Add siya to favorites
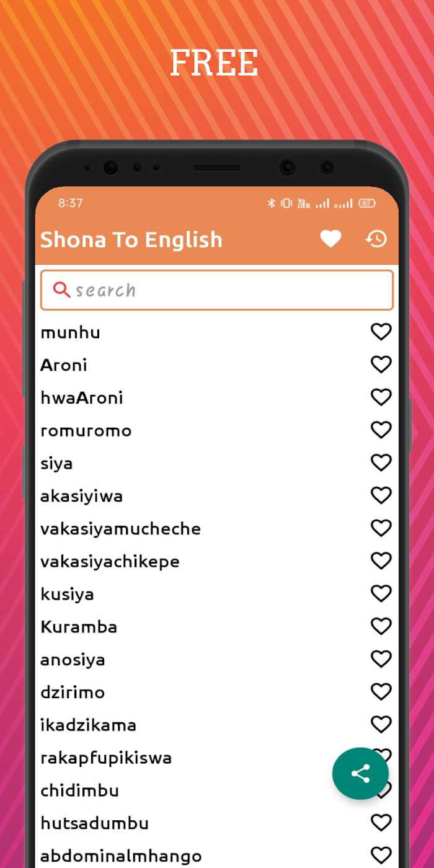 tap(381, 463)
